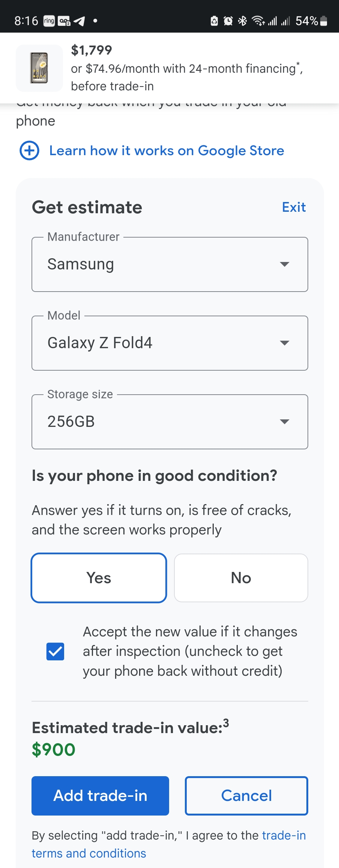Open the Manufacturer dropdown showing Samsung

pos(170,264)
